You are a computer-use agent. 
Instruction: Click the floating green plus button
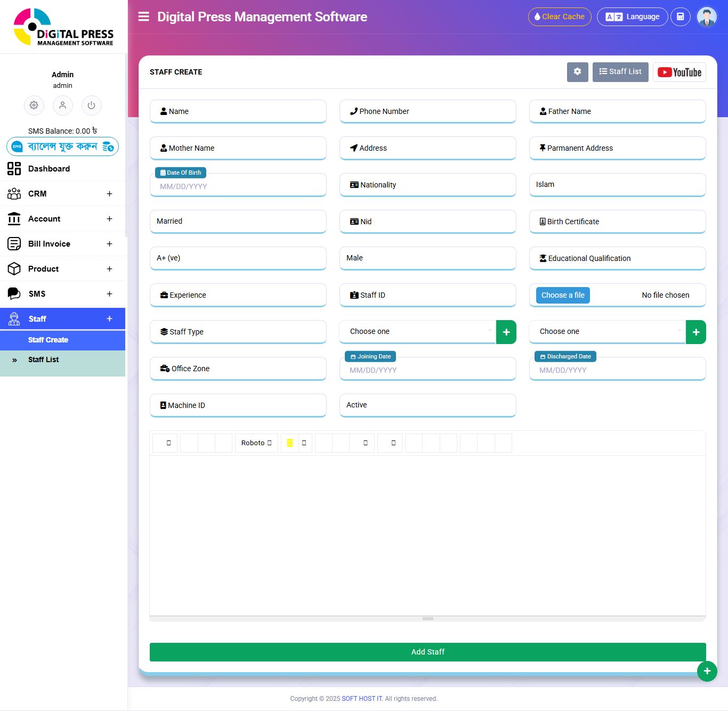707,671
